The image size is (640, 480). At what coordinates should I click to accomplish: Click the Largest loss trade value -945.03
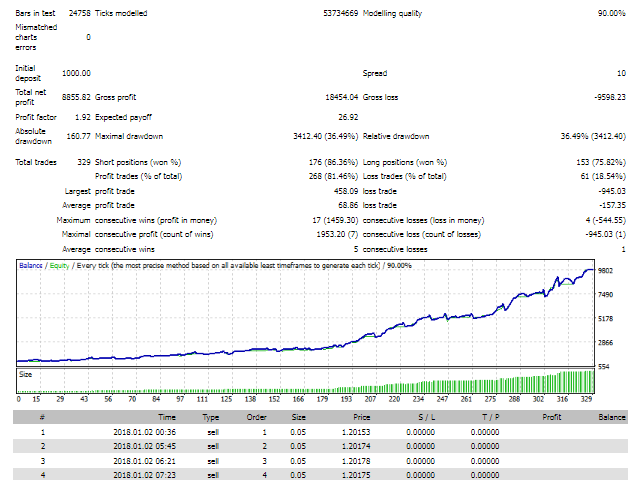612,191
